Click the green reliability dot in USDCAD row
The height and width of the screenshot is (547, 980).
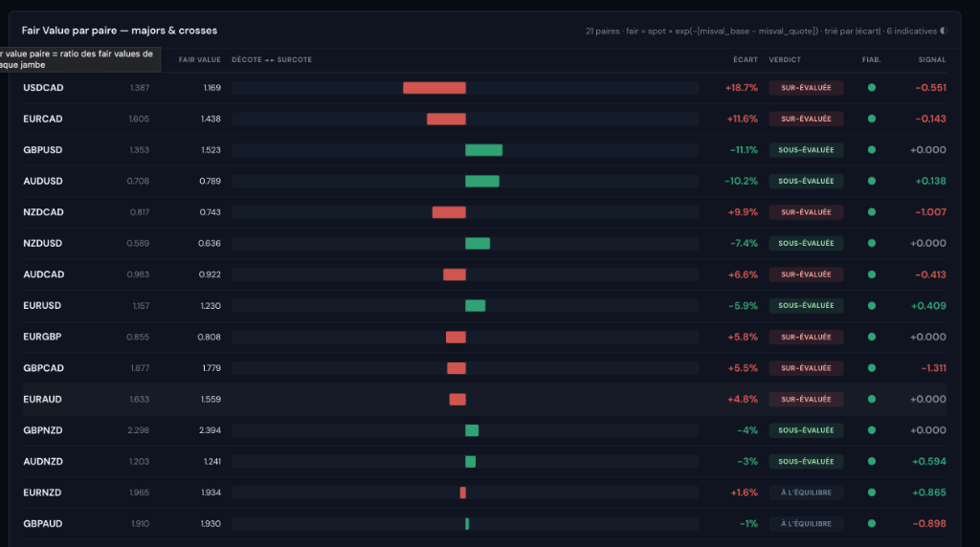click(x=871, y=88)
